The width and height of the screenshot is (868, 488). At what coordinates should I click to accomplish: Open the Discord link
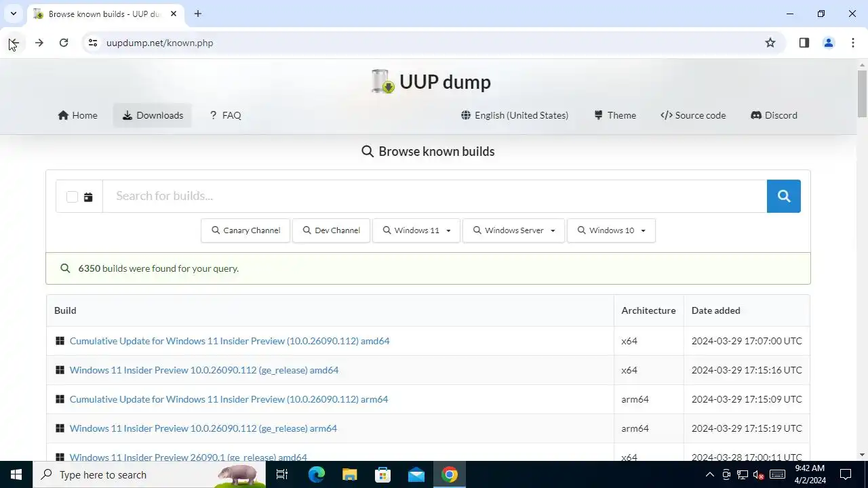[x=774, y=115]
